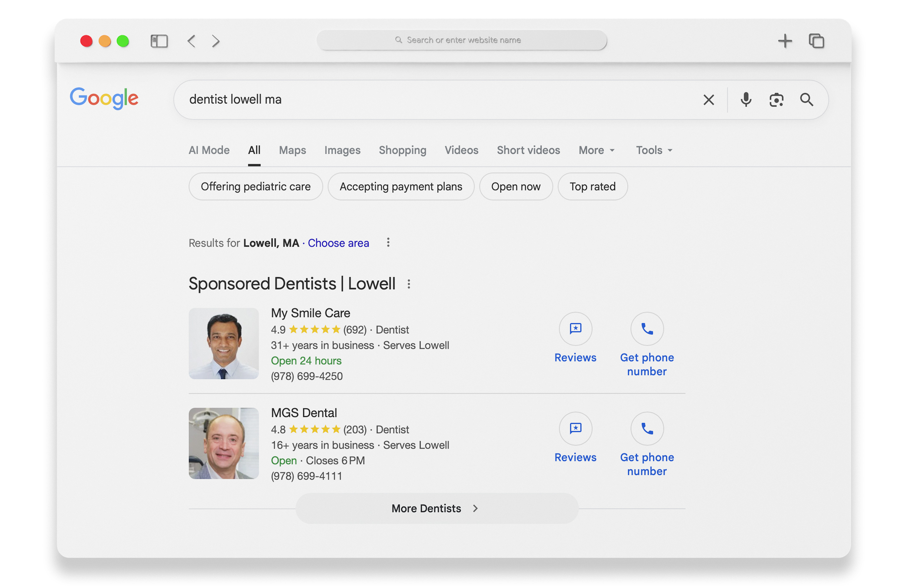Screen dimensions: 913x588
Task: Open the options menu next to Choose area
Action: tap(388, 242)
